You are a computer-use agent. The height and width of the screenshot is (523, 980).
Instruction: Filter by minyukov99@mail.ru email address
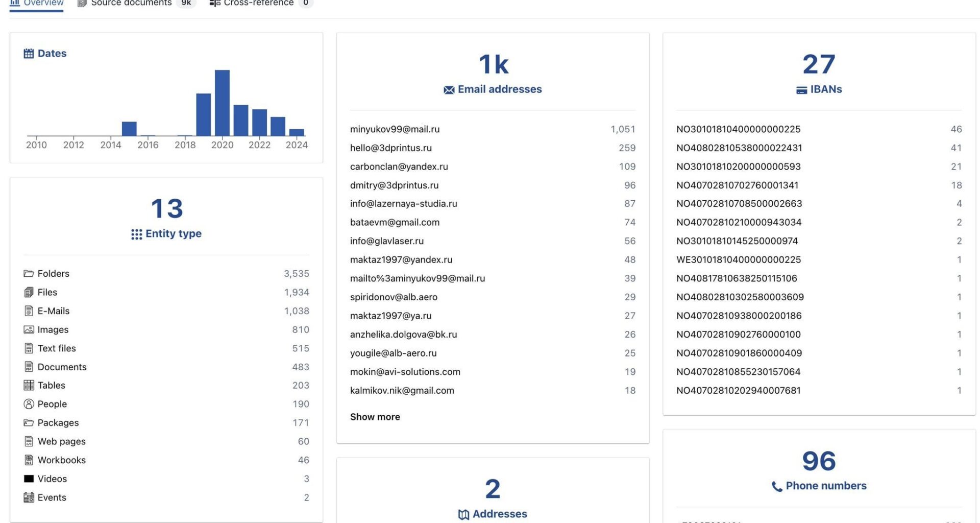[395, 129]
